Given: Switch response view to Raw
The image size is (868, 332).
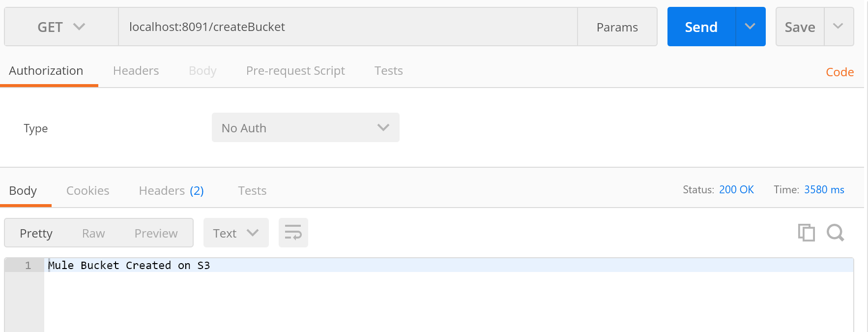Looking at the screenshot, I should coord(93,234).
